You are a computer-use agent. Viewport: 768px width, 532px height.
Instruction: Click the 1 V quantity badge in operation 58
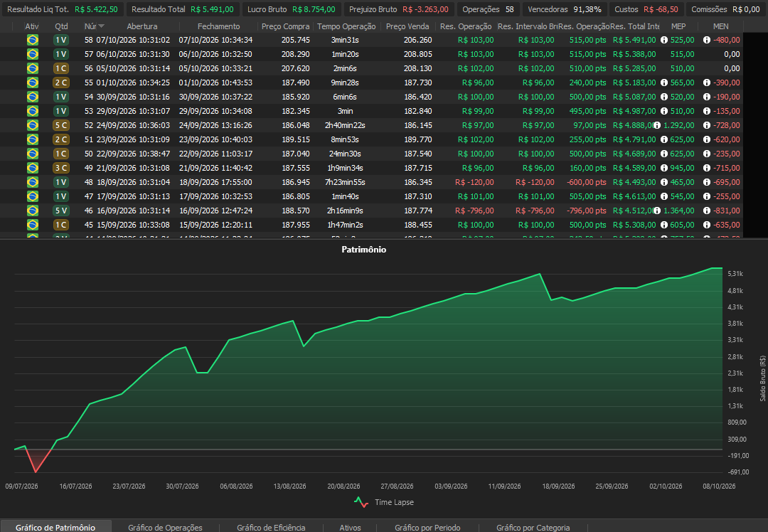(60, 40)
